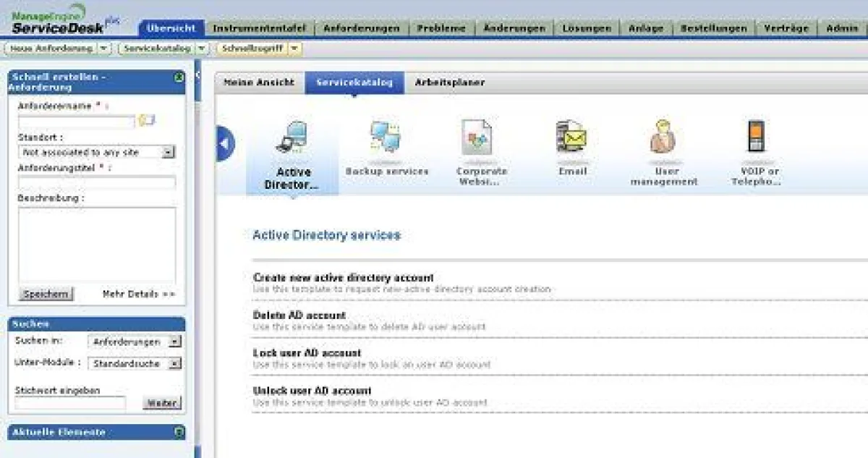Click the Speichern button

pos(45,294)
